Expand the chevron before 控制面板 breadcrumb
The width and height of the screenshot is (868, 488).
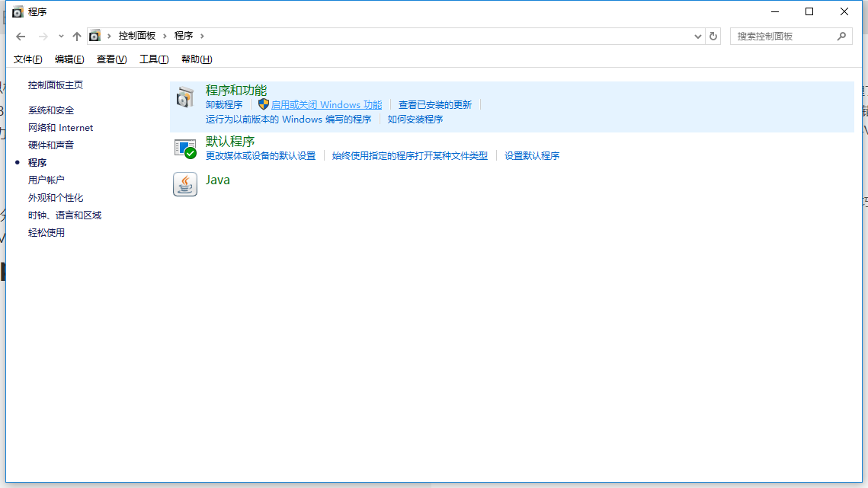(109, 36)
